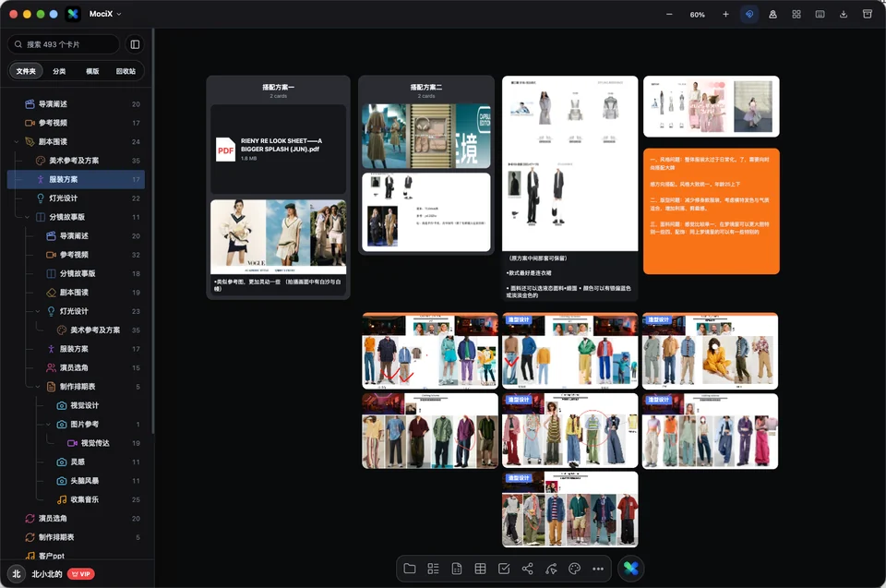The width and height of the screenshot is (886, 588).
Task: Open the 视觉传达 folder
Action: 76,443
